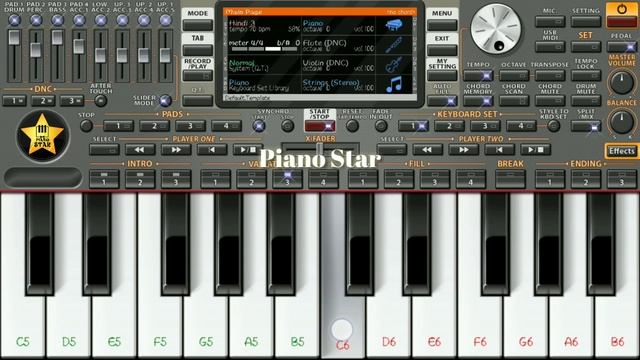This screenshot has height=360, width=640.
Task: Play or stop Player Two
Action: (535, 150)
